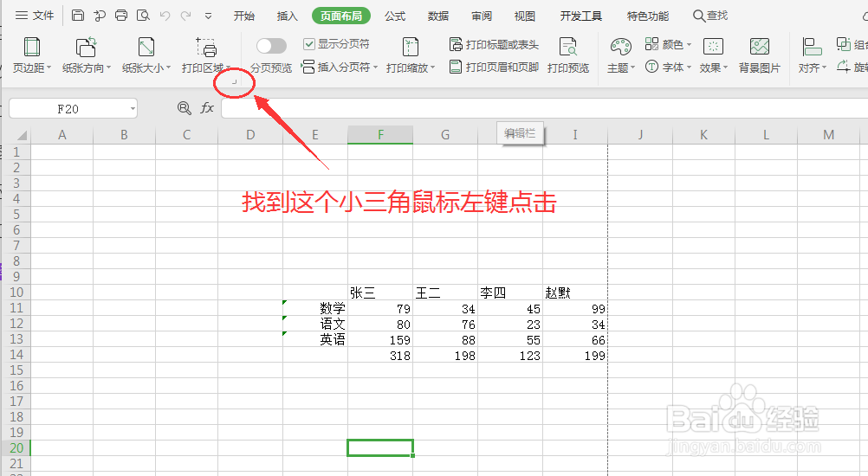Click the cell with value 318
This screenshot has width=868, height=476.
tap(380, 355)
